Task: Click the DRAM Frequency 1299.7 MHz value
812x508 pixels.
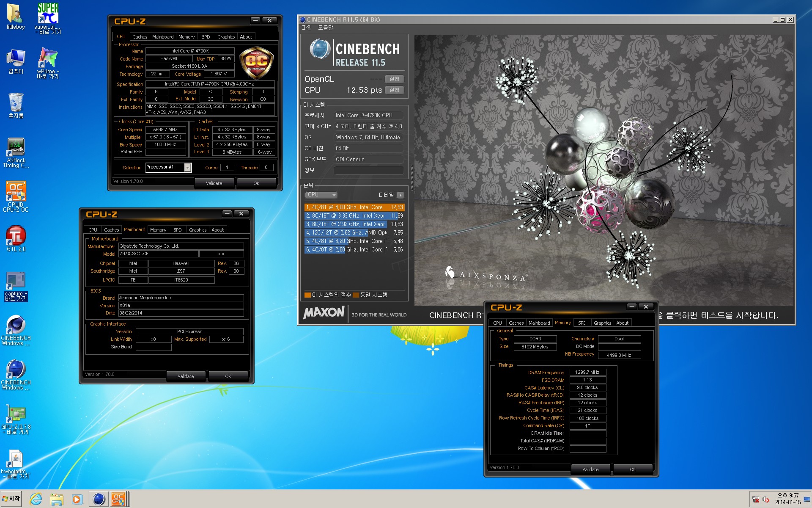Action: click(x=587, y=373)
